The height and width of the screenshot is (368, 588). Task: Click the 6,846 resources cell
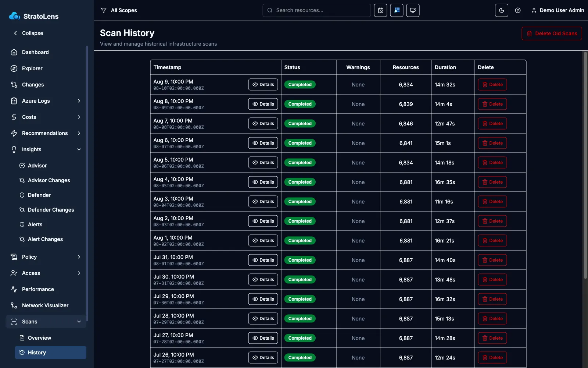(x=406, y=124)
